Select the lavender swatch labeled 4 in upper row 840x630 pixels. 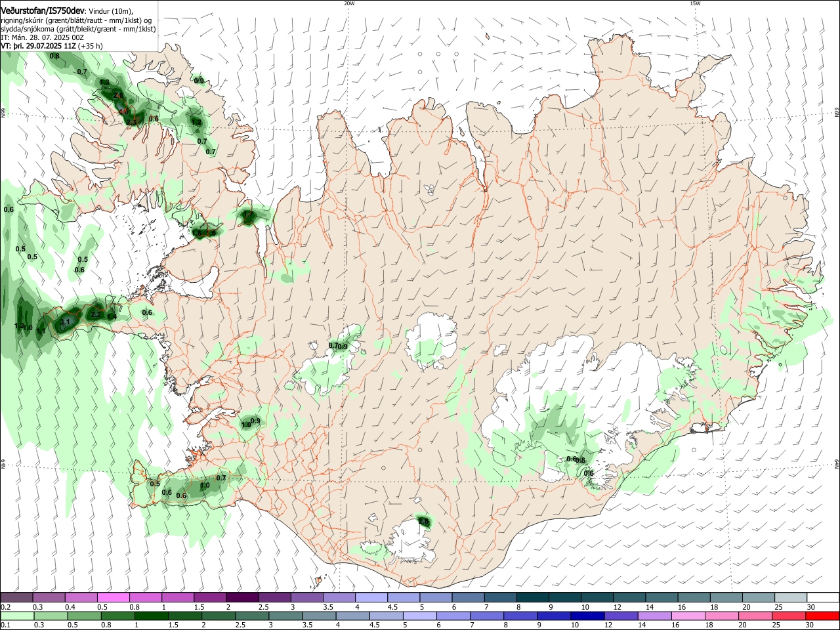pyautogui.click(x=370, y=598)
